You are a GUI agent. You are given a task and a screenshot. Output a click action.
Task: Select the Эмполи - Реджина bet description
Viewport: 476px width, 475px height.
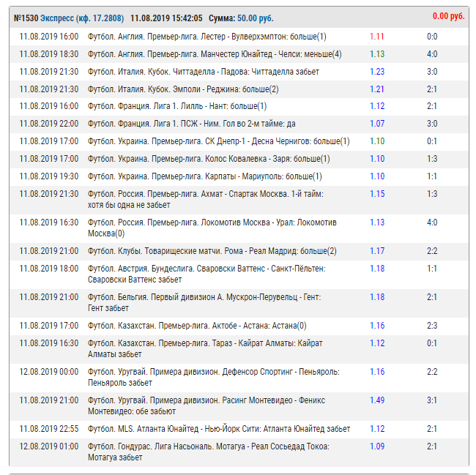183,89
